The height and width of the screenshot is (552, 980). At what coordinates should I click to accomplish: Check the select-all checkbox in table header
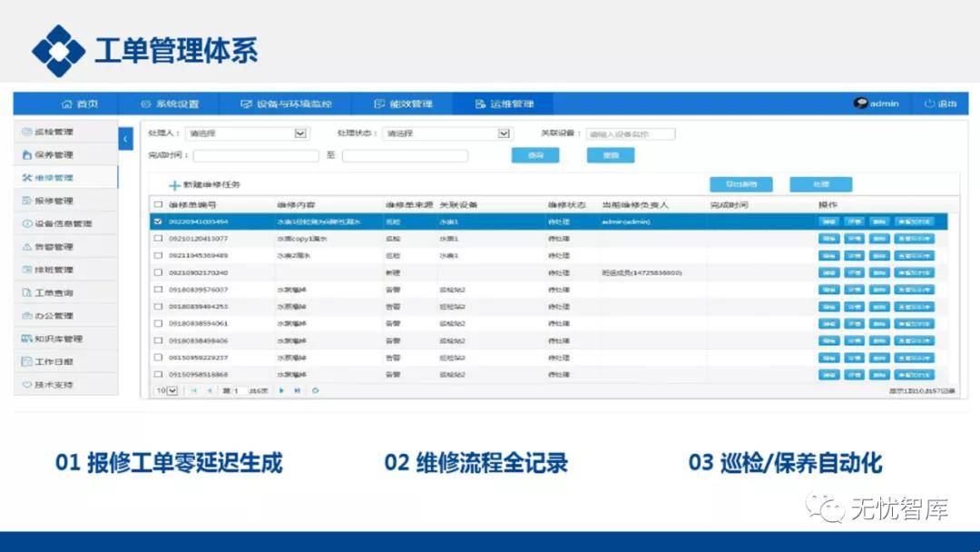point(159,205)
